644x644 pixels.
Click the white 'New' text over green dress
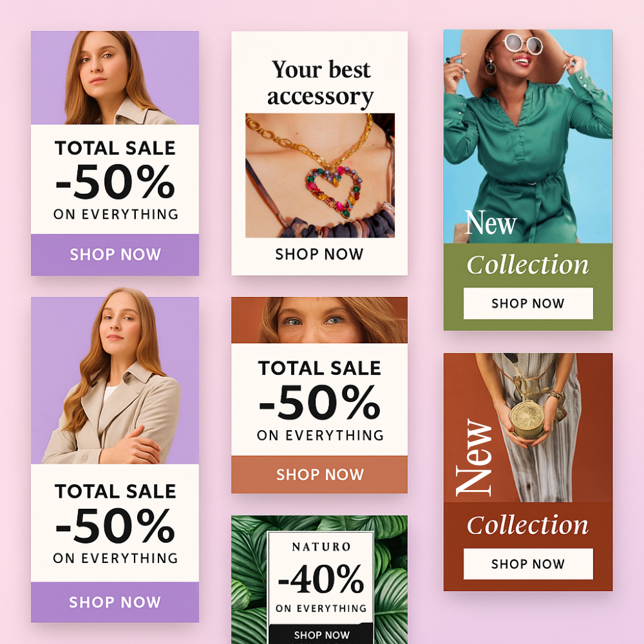click(x=490, y=222)
